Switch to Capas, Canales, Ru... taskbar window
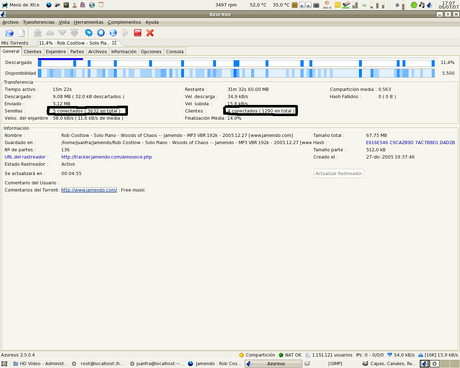This screenshot has width=460, height=368. 388,364
